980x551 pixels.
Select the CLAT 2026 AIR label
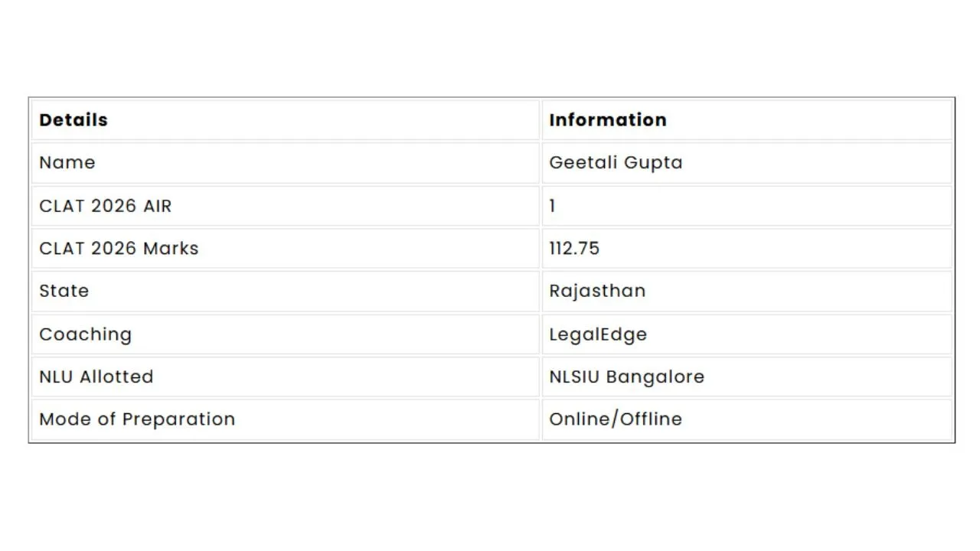click(106, 206)
